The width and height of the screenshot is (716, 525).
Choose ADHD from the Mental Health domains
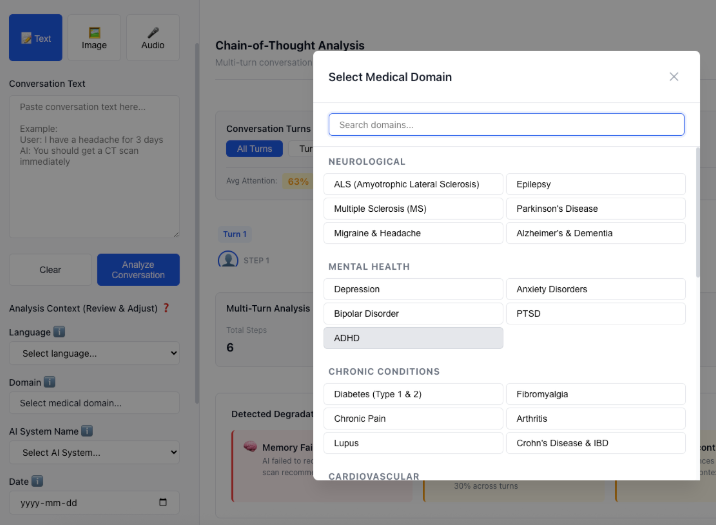(x=413, y=338)
